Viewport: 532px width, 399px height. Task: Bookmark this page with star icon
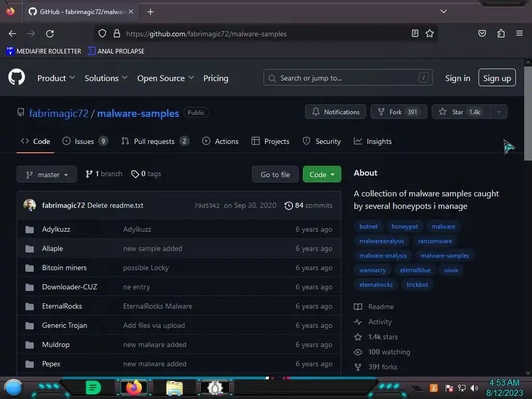(430, 33)
